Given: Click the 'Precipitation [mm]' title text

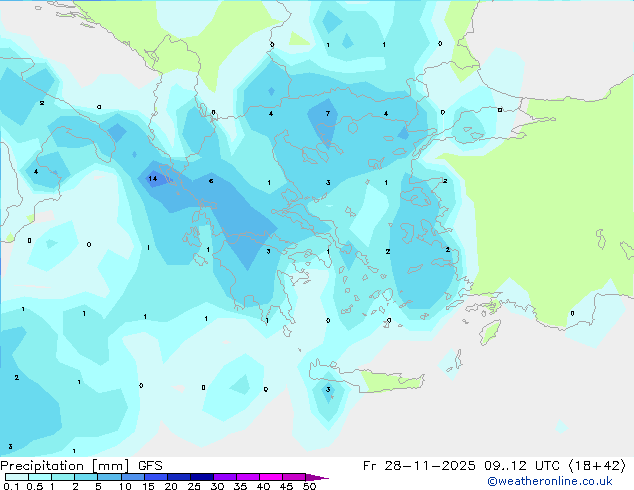Looking at the screenshot, I should [x=65, y=466].
